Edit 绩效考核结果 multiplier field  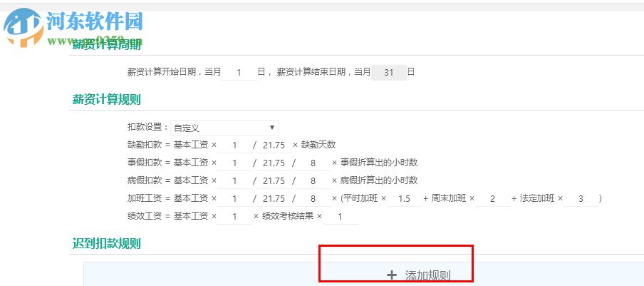point(341,216)
